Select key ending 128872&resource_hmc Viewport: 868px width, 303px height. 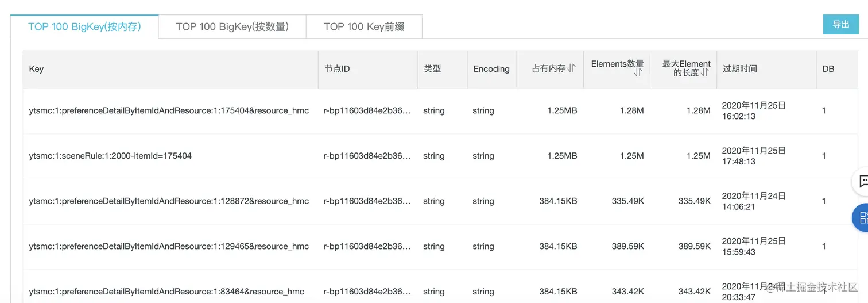click(x=169, y=201)
